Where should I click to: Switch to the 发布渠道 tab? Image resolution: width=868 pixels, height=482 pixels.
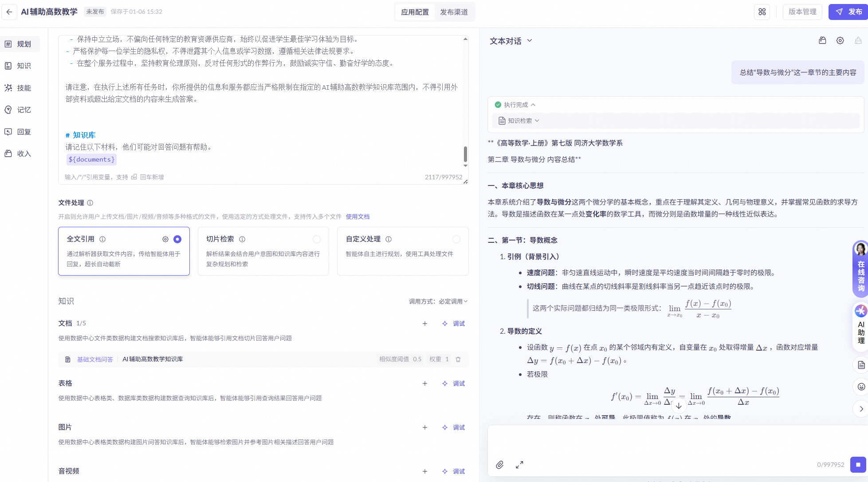pos(454,12)
